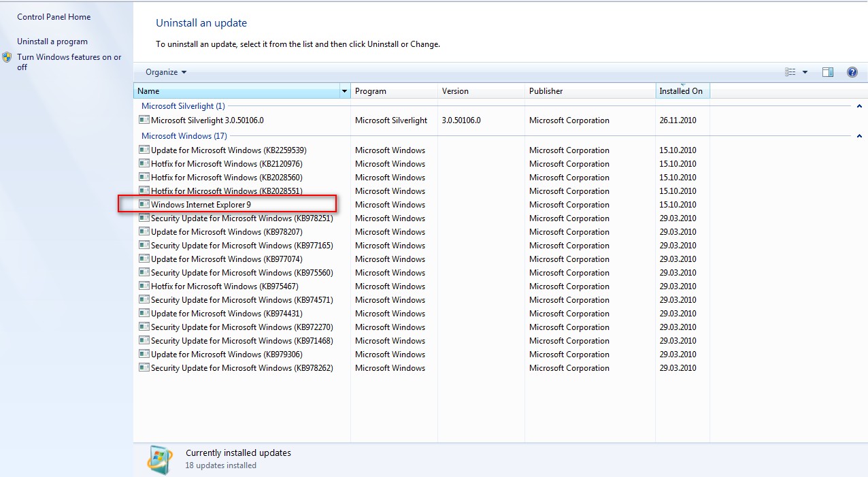Click the Silverlight version 3.0.50106.0 cell

[461, 120]
